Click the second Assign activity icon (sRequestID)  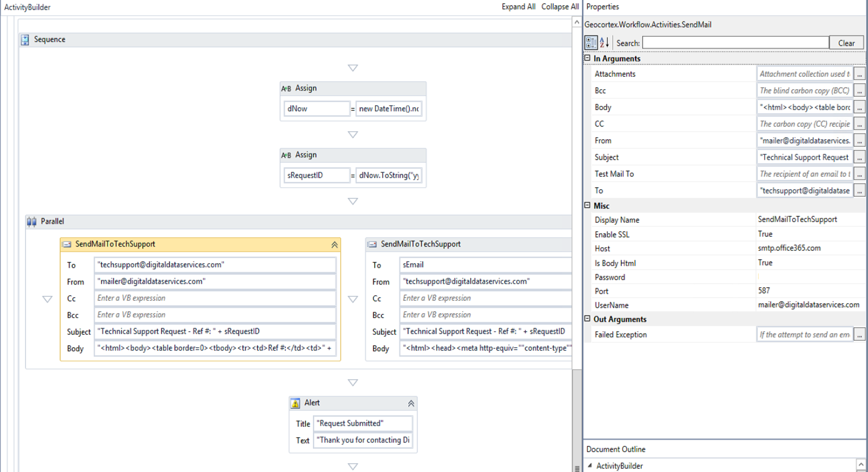[286, 155]
